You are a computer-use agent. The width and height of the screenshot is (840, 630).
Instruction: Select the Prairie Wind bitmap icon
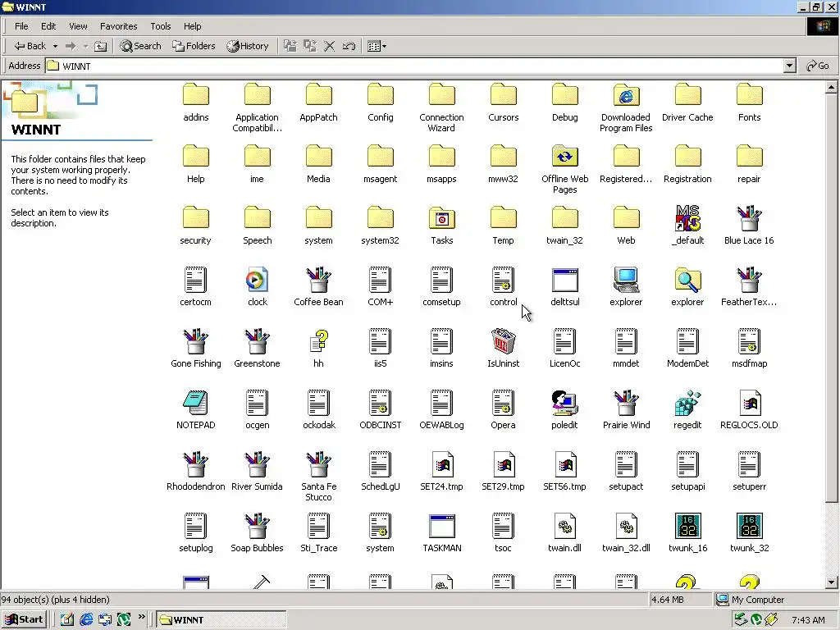point(626,403)
